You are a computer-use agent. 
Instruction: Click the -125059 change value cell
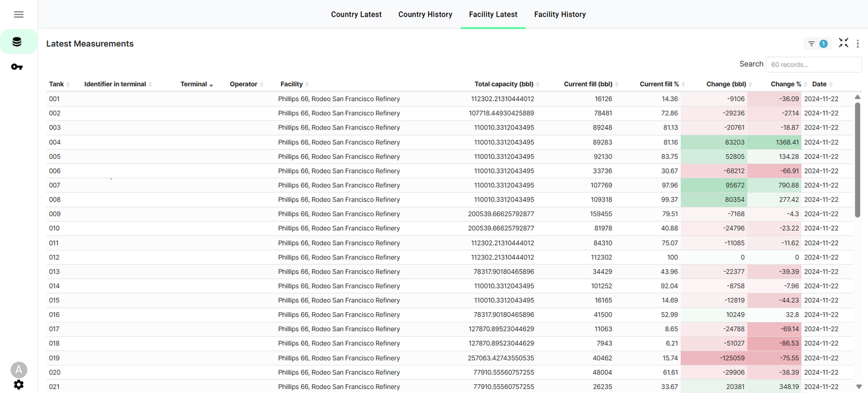click(714, 358)
